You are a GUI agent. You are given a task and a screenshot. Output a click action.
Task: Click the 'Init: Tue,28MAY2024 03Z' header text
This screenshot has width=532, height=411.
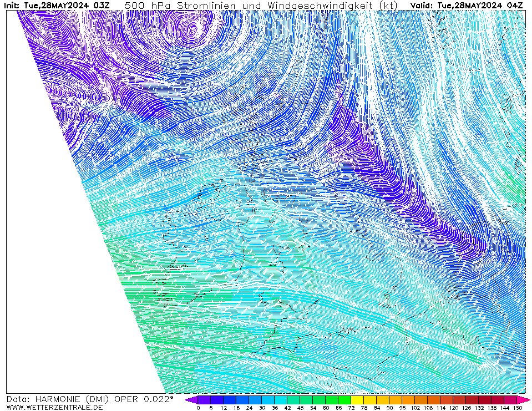57,5
